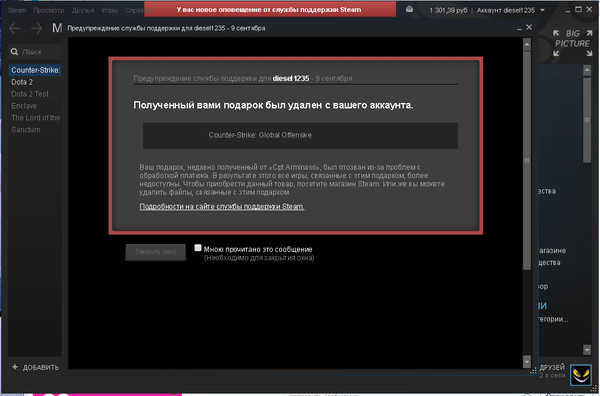Open the friends avatar thumbnail
600x396 pixels.
pos(581,375)
